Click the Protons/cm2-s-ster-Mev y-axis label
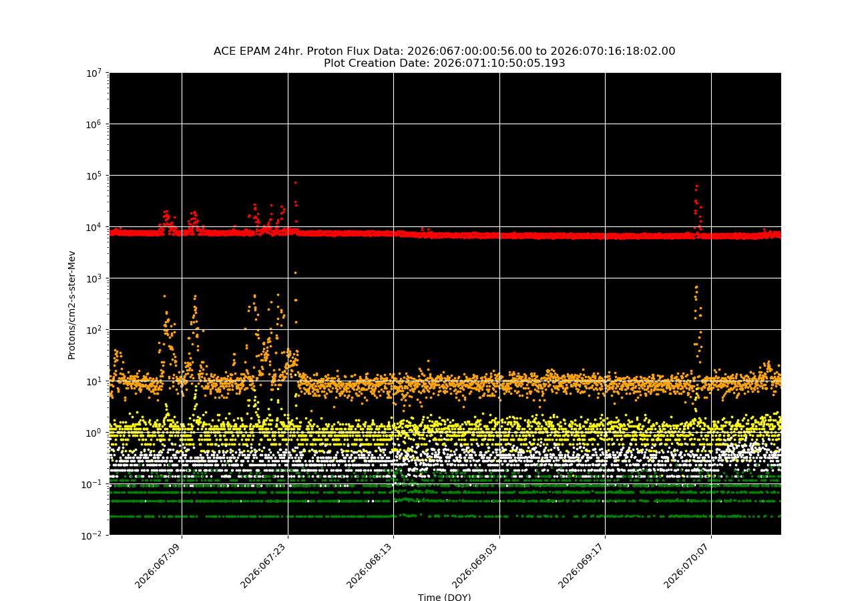The height and width of the screenshot is (601, 868). (71, 305)
